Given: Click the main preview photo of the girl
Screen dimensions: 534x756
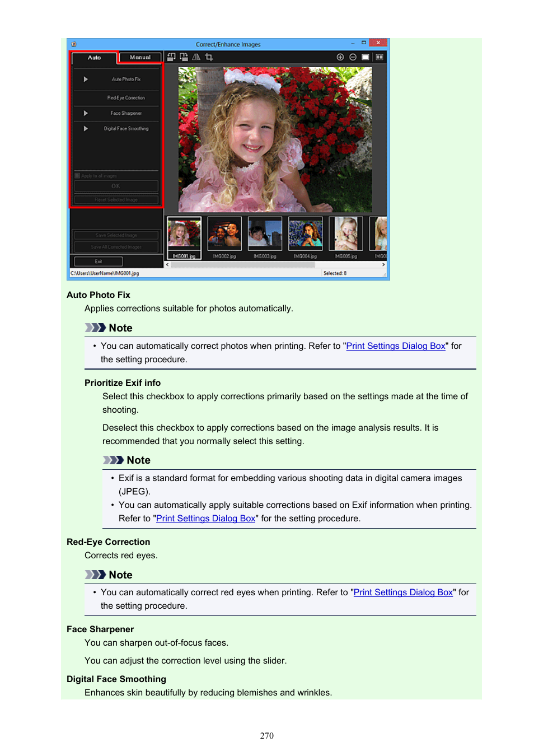Looking at the screenshot, I should pyautogui.click(x=275, y=139).
